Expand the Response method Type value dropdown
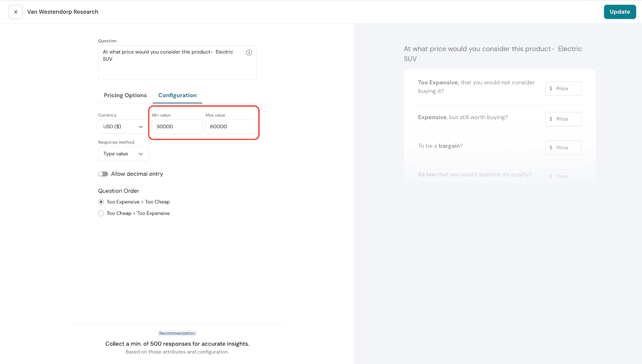This screenshot has width=642, height=364. (123, 154)
